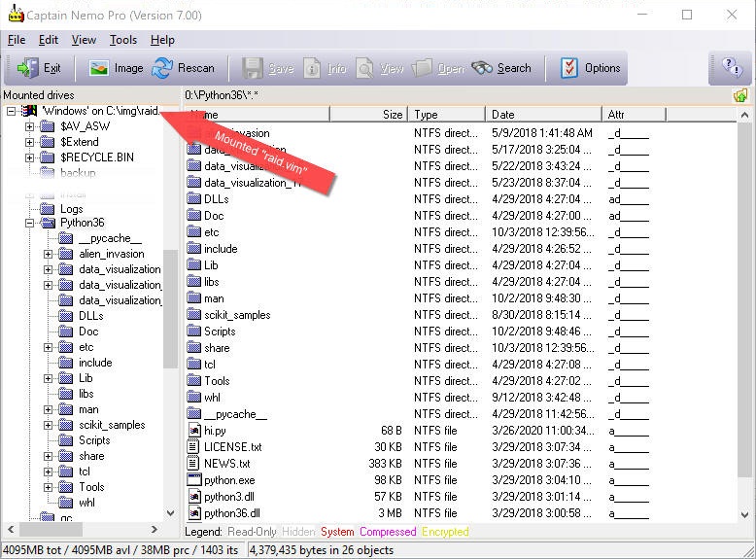The image size is (756, 559).
Task: Open the File menu
Action: click(17, 40)
